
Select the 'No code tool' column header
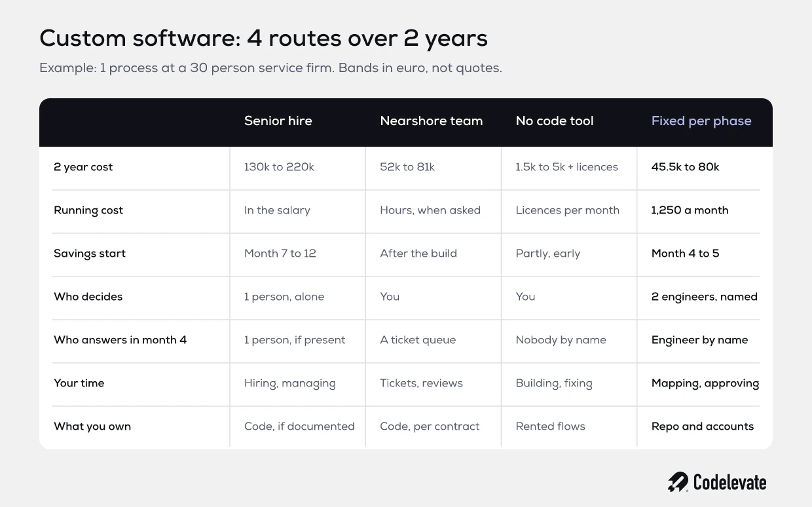click(555, 121)
